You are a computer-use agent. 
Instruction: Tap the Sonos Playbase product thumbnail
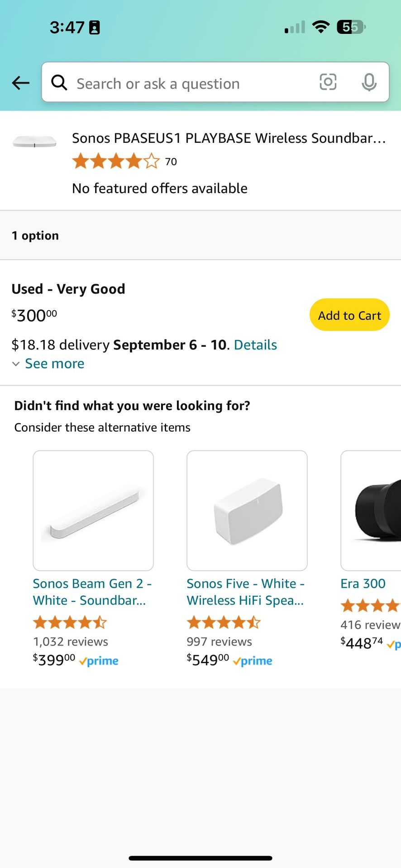[x=35, y=142]
